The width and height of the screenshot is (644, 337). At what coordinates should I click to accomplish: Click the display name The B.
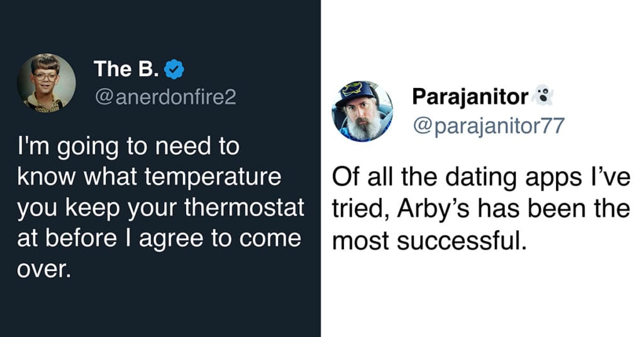click(x=126, y=69)
